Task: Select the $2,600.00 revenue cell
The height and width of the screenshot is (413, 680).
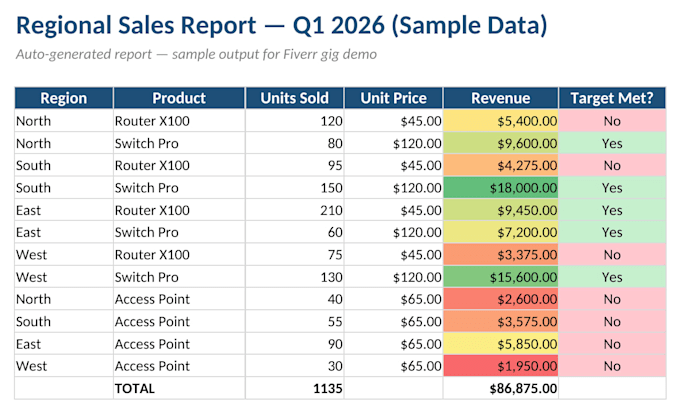Action: point(500,299)
